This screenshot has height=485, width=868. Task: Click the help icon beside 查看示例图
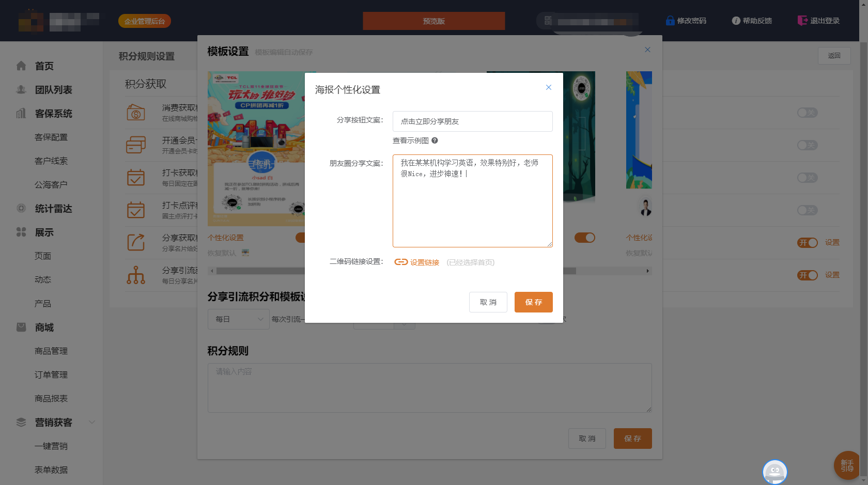tap(435, 140)
